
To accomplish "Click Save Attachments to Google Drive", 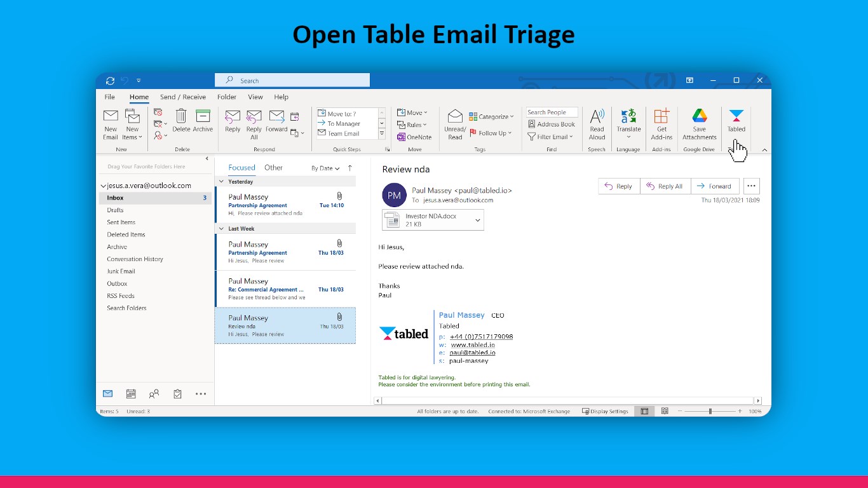I will coord(699,125).
